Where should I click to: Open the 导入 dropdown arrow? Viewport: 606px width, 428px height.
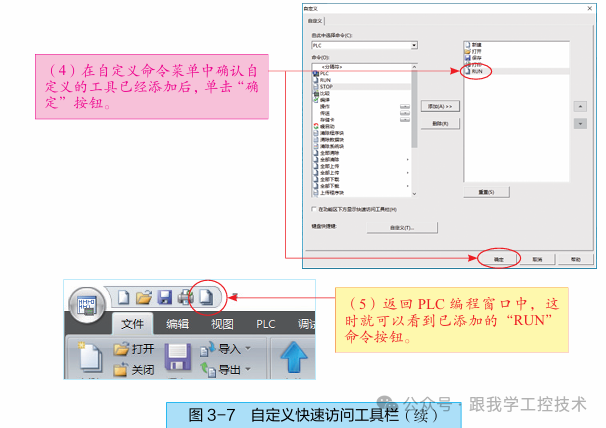point(248,348)
